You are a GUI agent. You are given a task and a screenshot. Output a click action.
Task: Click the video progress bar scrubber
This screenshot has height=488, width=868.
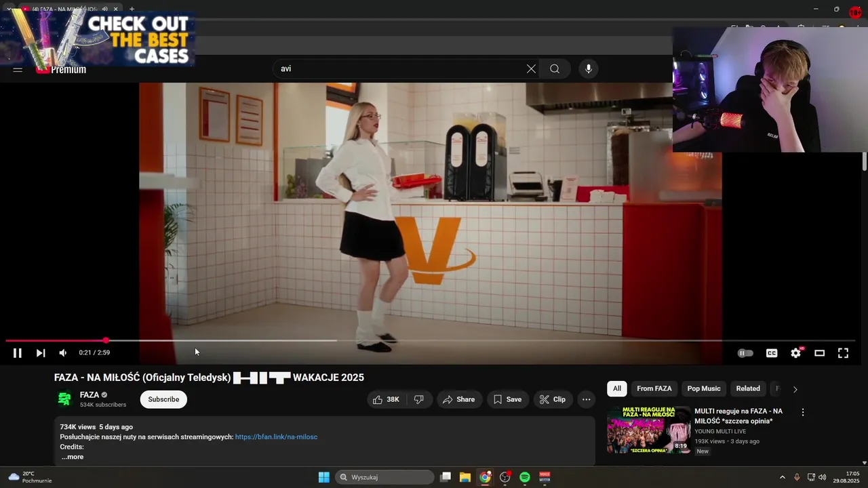point(106,340)
